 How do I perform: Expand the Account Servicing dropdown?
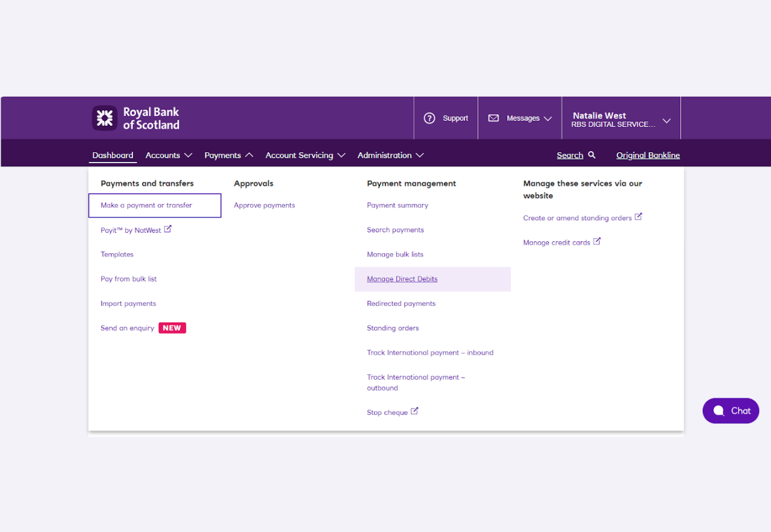click(x=305, y=155)
